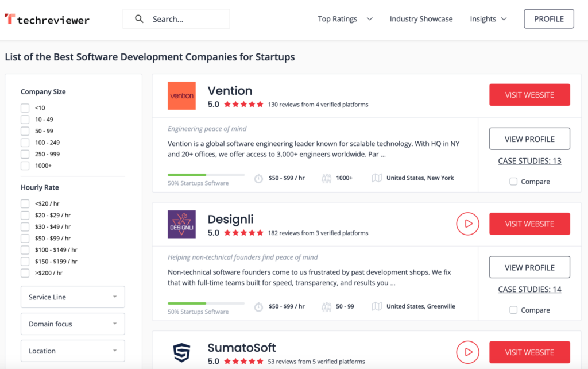Visit Vention's website
The height and width of the screenshot is (369, 588).
[x=529, y=95]
